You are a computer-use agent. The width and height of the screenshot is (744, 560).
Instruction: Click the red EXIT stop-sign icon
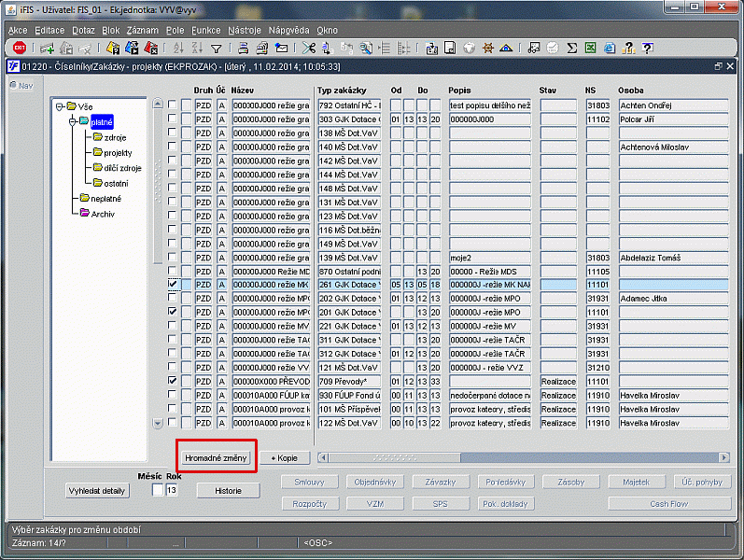click(x=20, y=48)
